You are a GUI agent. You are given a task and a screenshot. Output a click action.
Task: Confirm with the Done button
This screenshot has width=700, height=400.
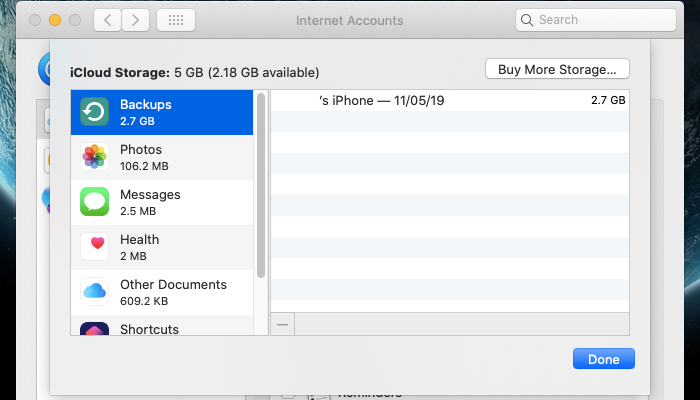pos(604,359)
